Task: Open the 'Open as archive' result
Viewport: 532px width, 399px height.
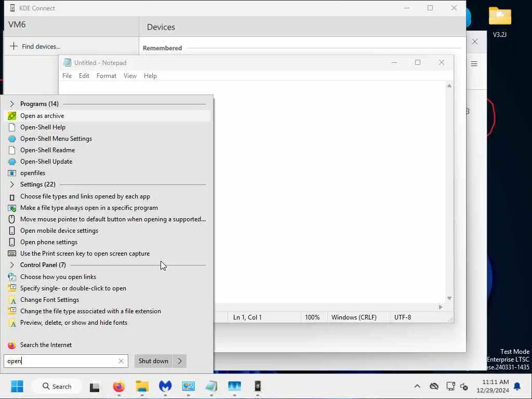Action: coord(108,116)
